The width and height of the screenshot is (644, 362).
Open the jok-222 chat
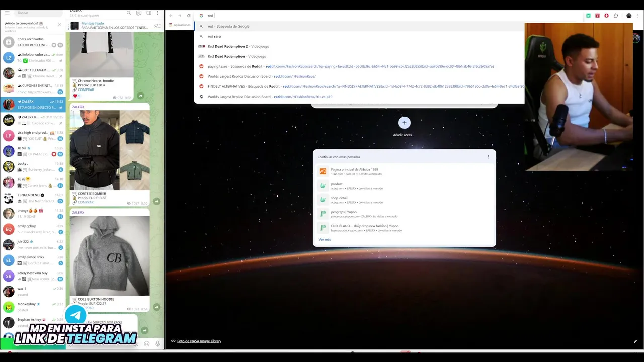coord(33,244)
